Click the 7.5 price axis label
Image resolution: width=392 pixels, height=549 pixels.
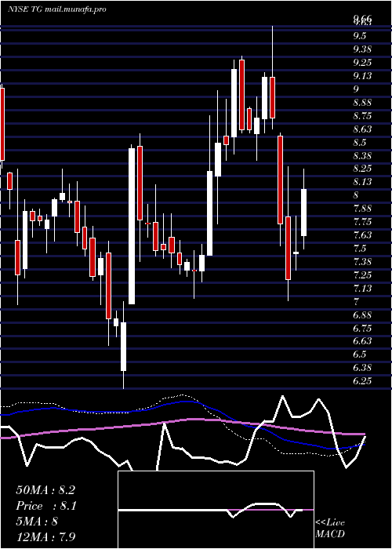(360, 249)
